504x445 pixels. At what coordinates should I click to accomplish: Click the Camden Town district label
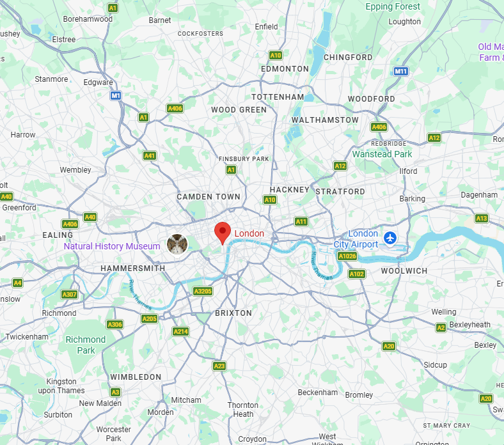(x=209, y=197)
